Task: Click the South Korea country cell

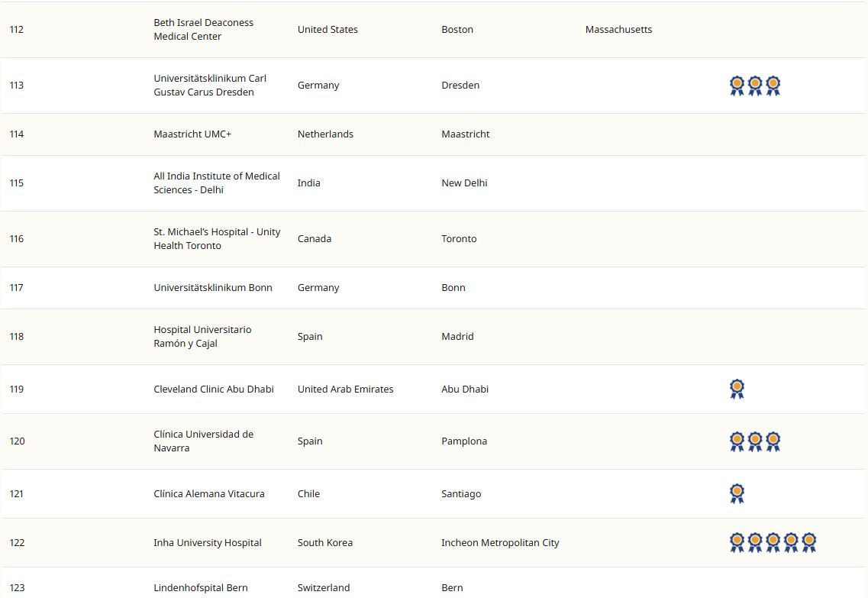Action: (324, 543)
